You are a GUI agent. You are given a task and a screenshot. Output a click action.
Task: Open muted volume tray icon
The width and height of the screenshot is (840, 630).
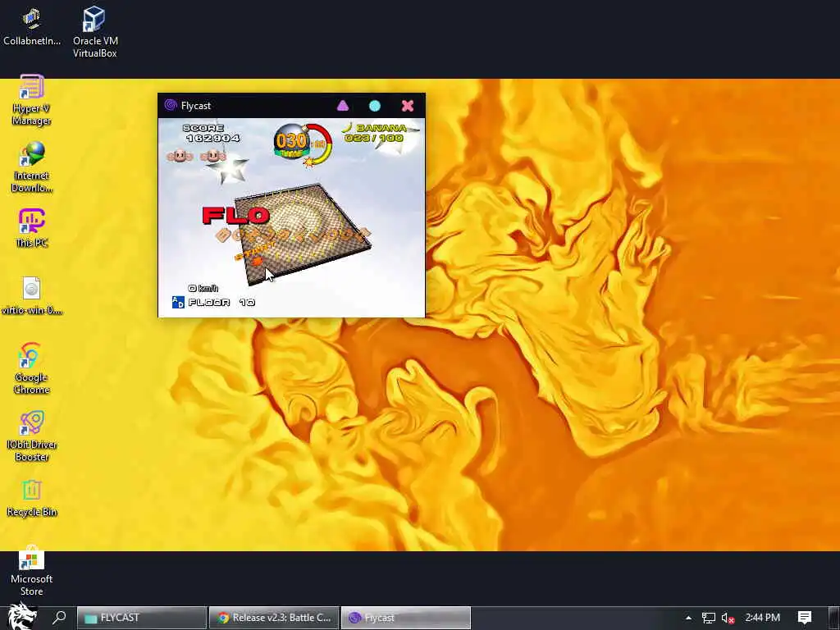pyautogui.click(x=728, y=618)
